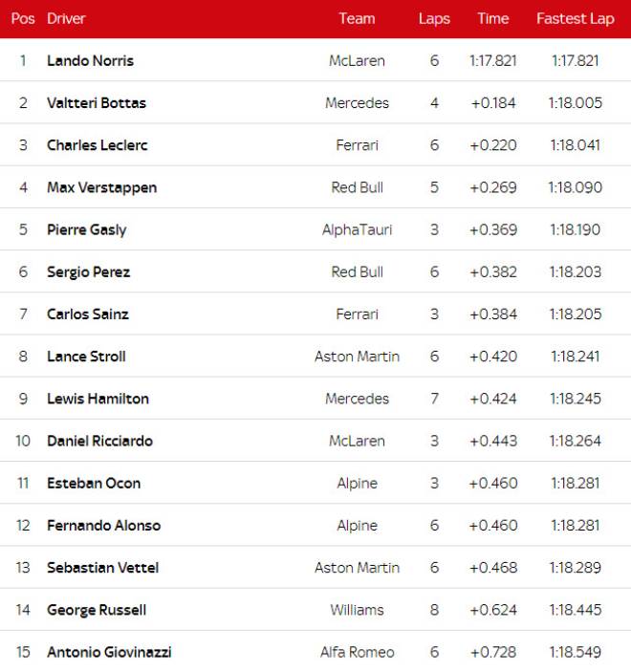Click Lewis Hamilton's name

[x=98, y=399]
